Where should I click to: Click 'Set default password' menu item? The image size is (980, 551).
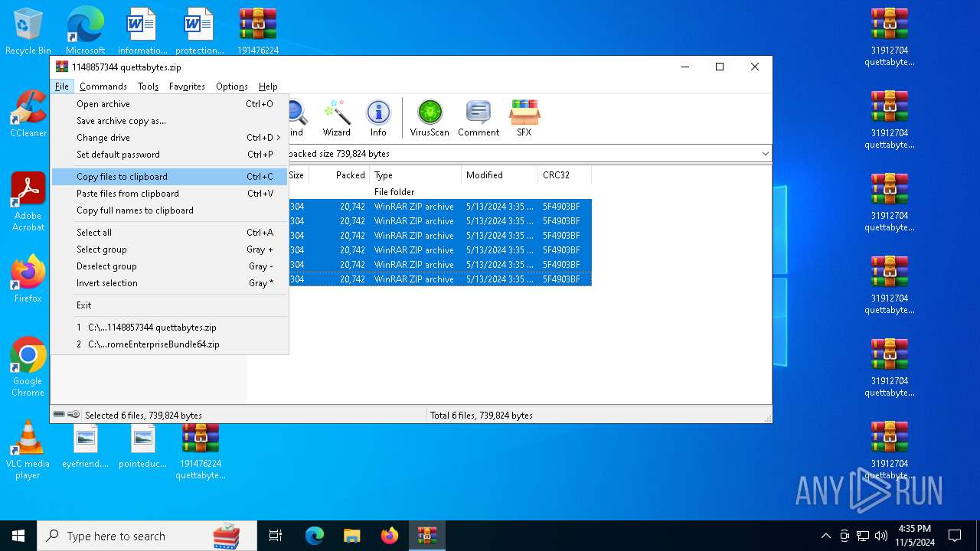pyautogui.click(x=169, y=155)
